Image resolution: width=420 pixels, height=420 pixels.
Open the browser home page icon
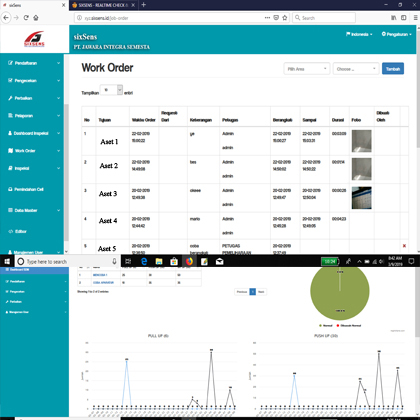(36, 18)
